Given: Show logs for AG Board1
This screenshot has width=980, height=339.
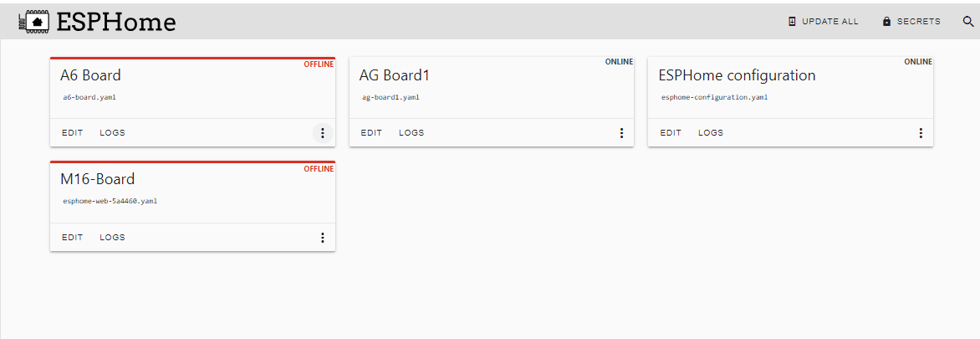Looking at the screenshot, I should [411, 133].
